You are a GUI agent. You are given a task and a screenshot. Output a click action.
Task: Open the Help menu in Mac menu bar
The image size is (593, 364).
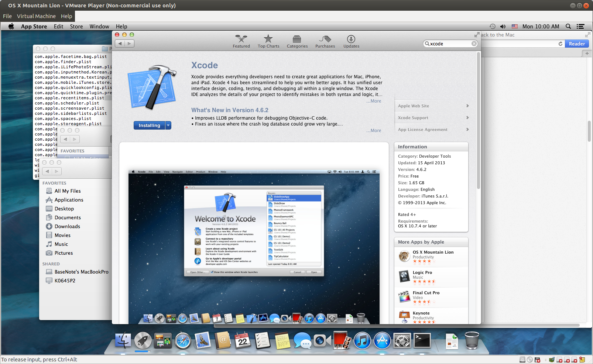[x=121, y=27]
